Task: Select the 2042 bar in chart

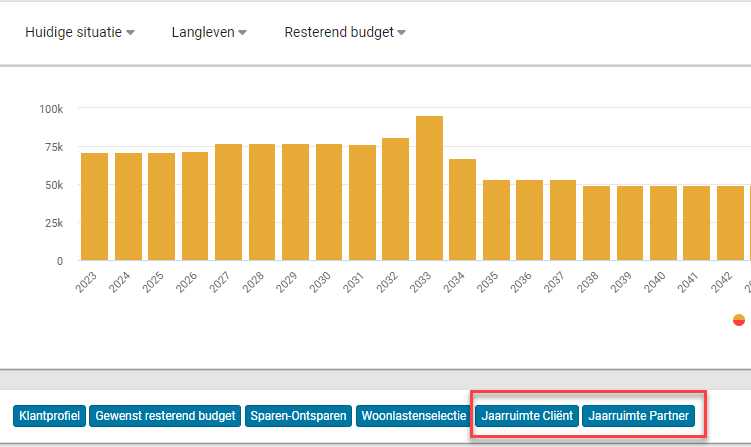Action: point(730,223)
